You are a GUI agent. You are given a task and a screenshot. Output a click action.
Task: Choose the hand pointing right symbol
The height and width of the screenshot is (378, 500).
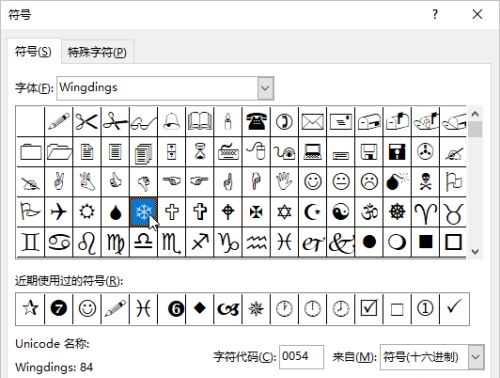(x=200, y=182)
